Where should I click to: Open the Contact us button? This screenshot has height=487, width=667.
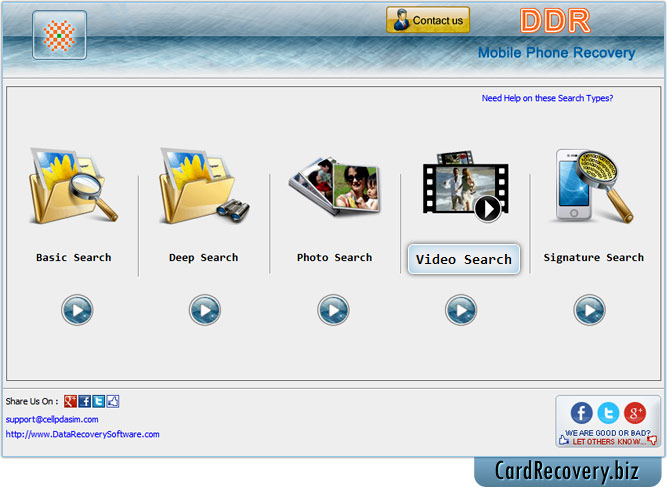pyautogui.click(x=428, y=20)
